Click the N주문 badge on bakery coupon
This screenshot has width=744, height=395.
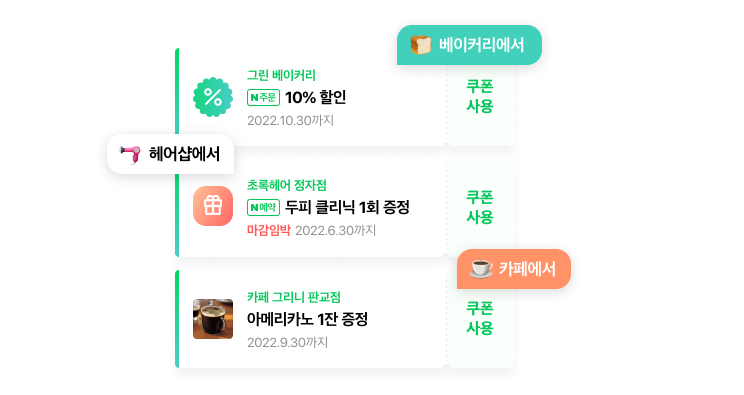[263, 97]
